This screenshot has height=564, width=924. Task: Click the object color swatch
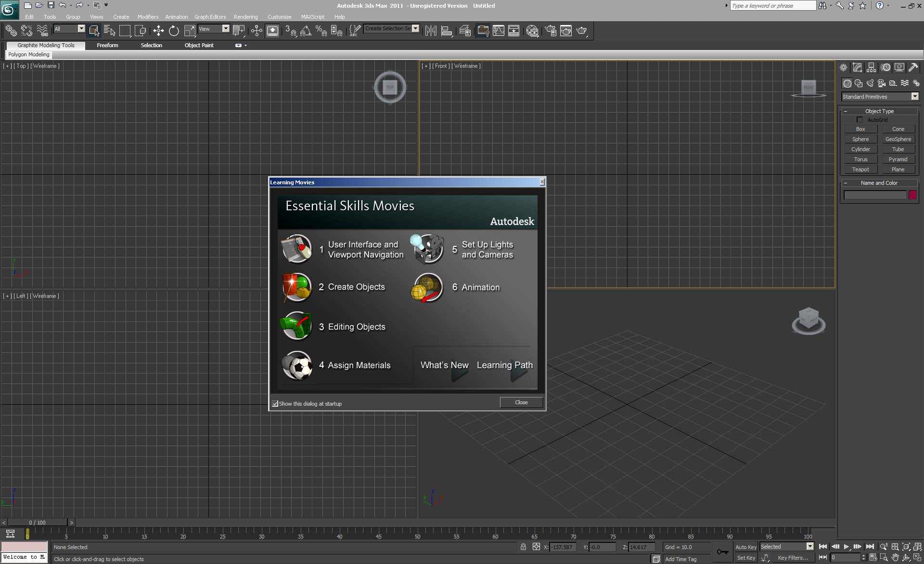point(912,195)
